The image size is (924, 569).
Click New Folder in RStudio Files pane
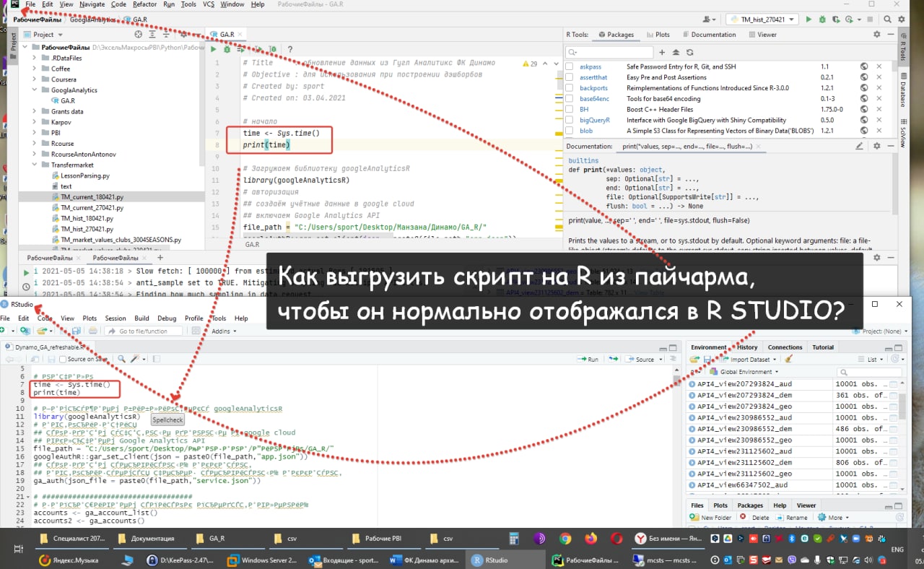tap(711, 517)
